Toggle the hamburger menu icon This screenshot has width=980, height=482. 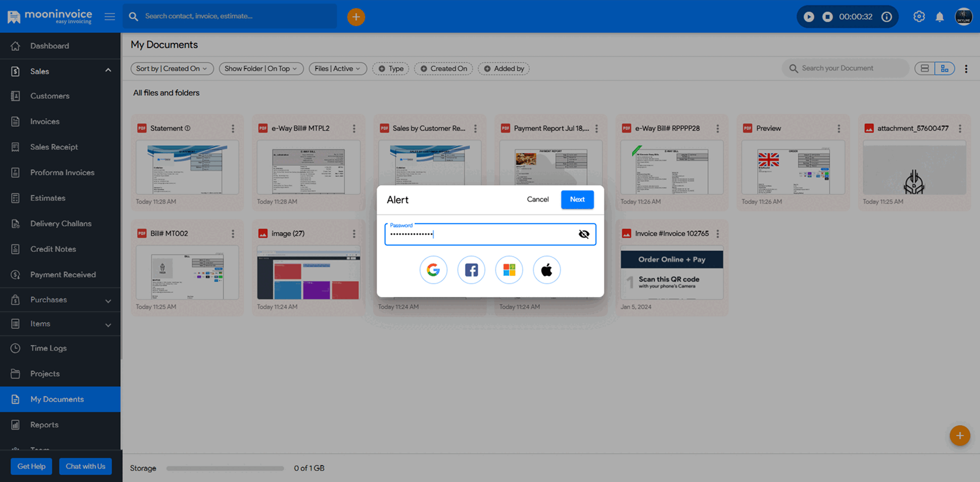[x=110, y=16]
